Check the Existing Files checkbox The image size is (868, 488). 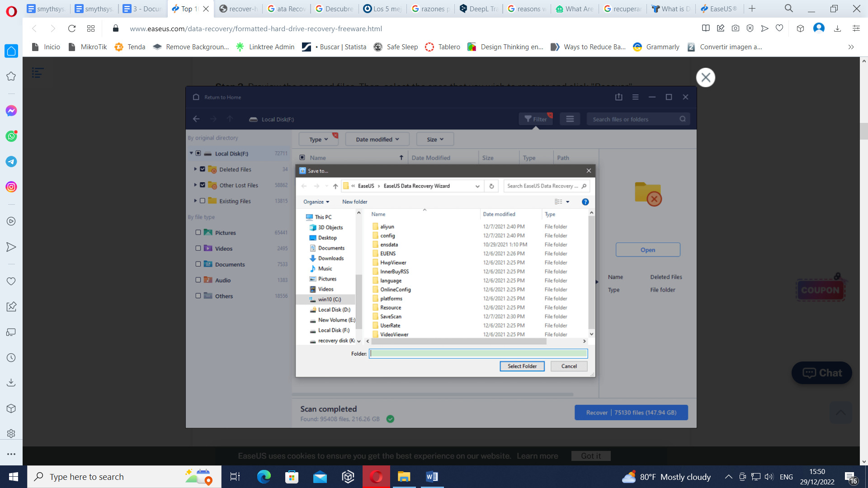tap(203, 201)
